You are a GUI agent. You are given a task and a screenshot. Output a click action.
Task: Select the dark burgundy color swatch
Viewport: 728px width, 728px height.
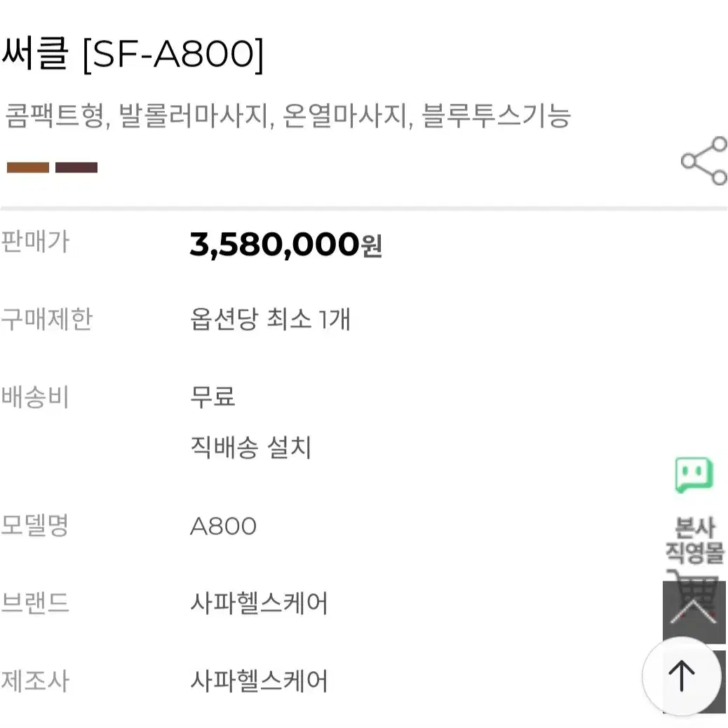coord(76,168)
